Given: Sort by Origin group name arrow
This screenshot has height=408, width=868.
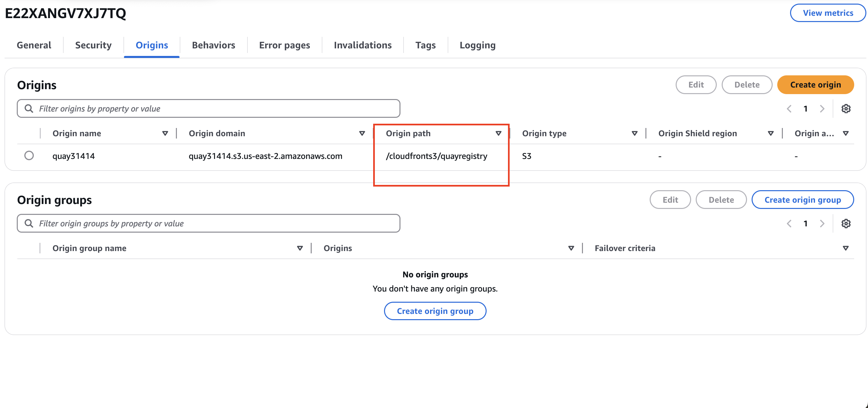Looking at the screenshot, I should pyautogui.click(x=300, y=248).
